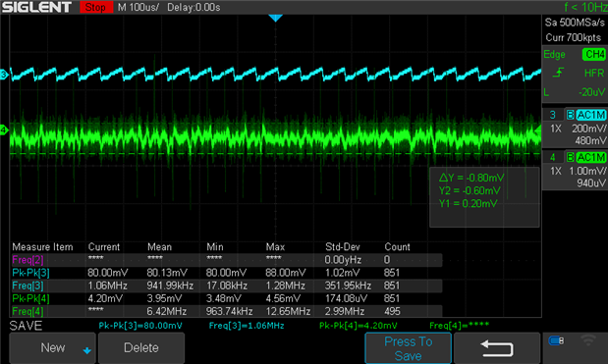The image size is (608, 364).
Task: Click the Measure Item column header
Action: tap(42, 247)
